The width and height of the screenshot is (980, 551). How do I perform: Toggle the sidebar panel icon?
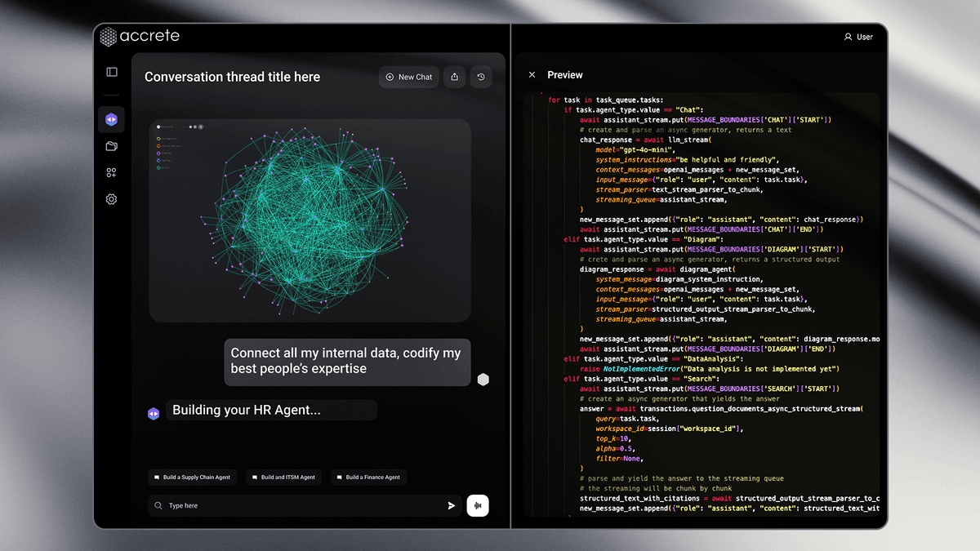(x=112, y=72)
